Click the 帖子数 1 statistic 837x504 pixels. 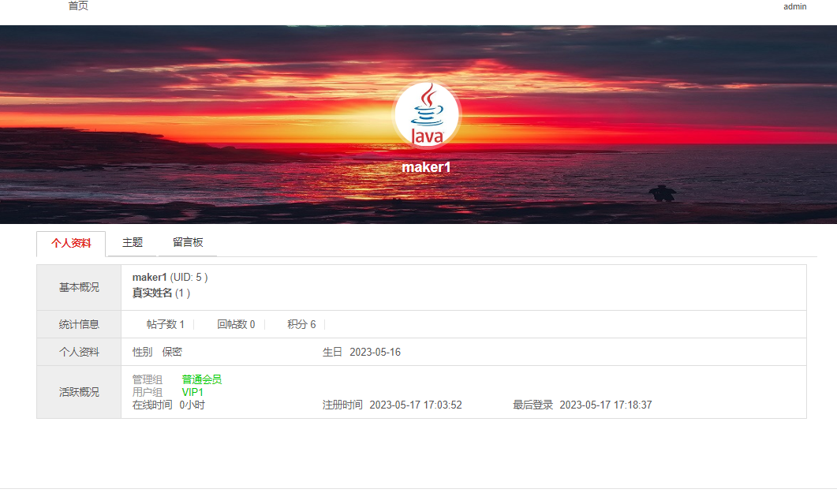166,325
